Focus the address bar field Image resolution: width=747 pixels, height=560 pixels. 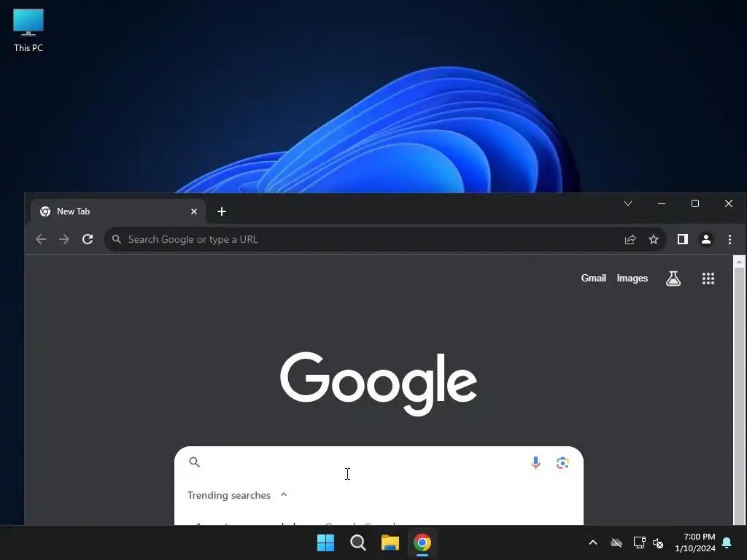[x=385, y=239]
